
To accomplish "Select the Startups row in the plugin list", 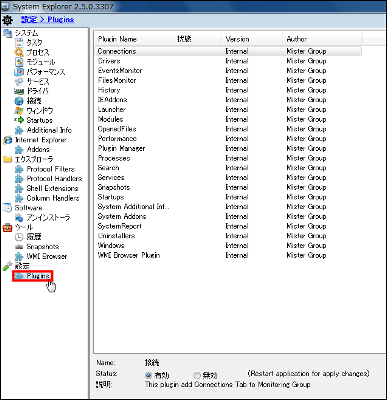I will coord(228,197).
